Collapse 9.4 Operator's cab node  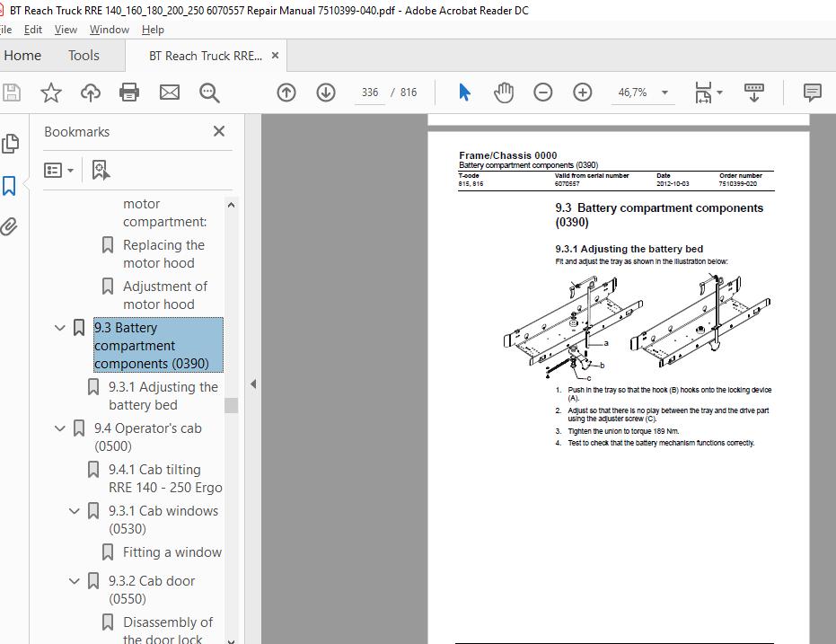59,428
